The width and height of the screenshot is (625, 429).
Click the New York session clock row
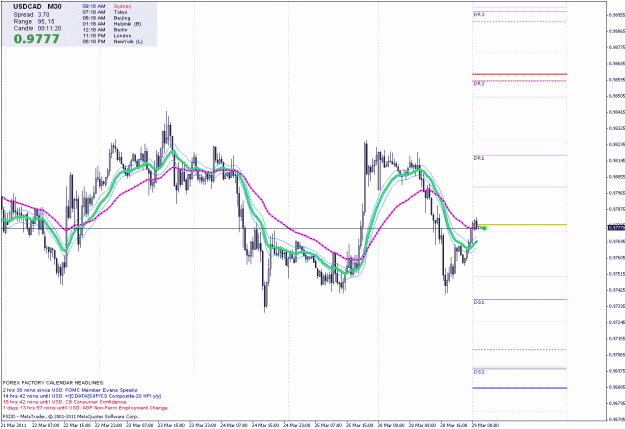tap(112, 41)
